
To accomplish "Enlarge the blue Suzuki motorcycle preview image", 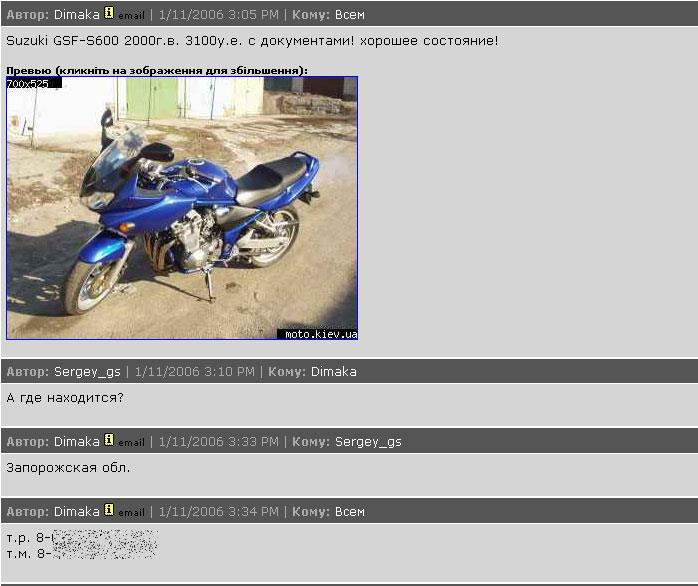I will coord(182,208).
